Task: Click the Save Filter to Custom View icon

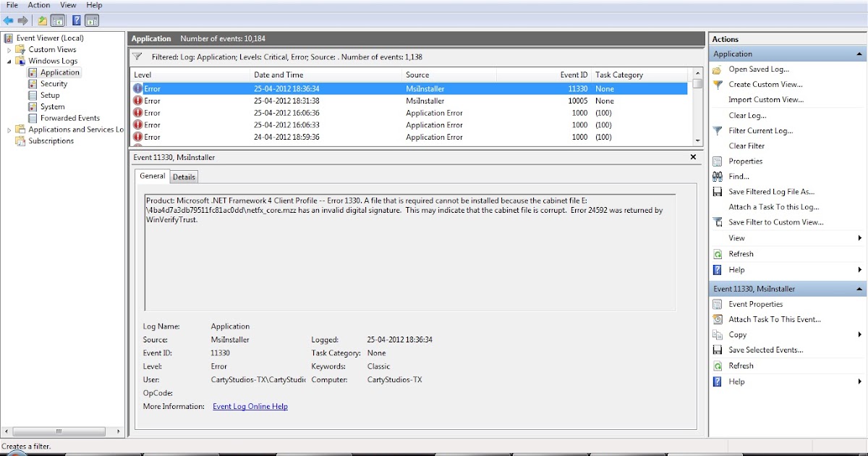Action: (x=717, y=222)
